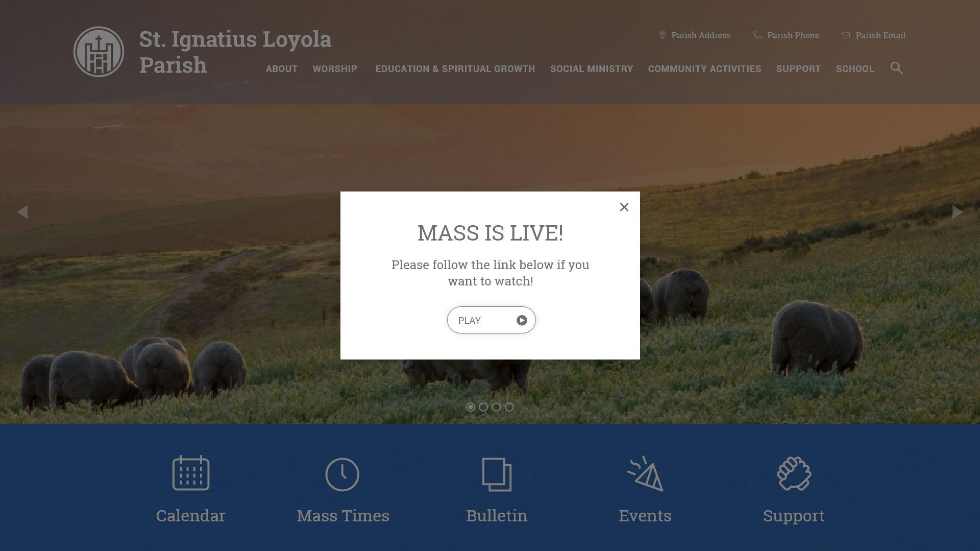
Task: Open the About menu item
Action: click(282, 69)
